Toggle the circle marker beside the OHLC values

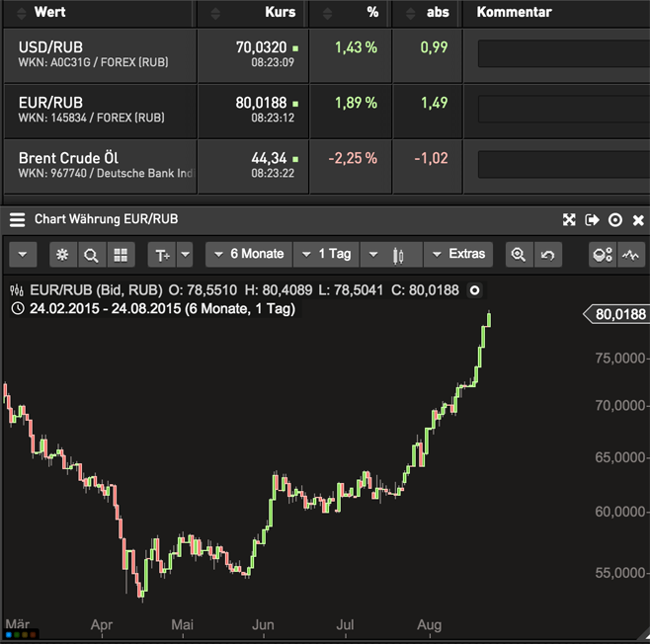click(x=474, y=290)
